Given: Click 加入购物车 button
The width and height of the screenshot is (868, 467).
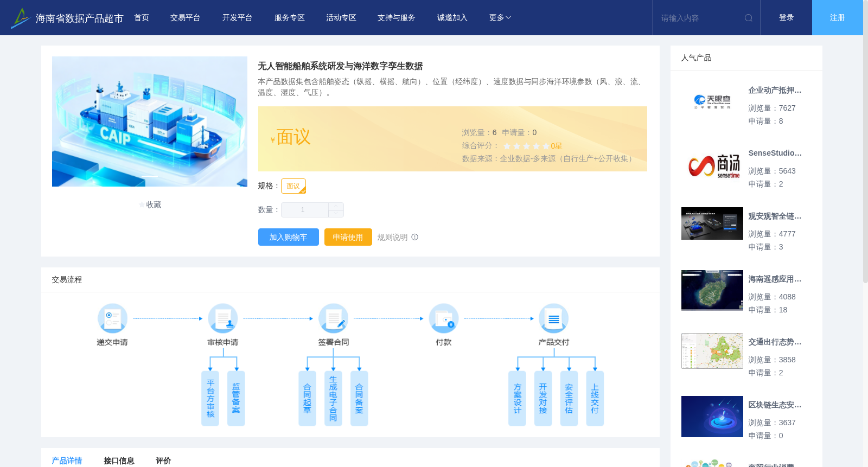Looking at the screenshot, I should click(x=289, y=237).
